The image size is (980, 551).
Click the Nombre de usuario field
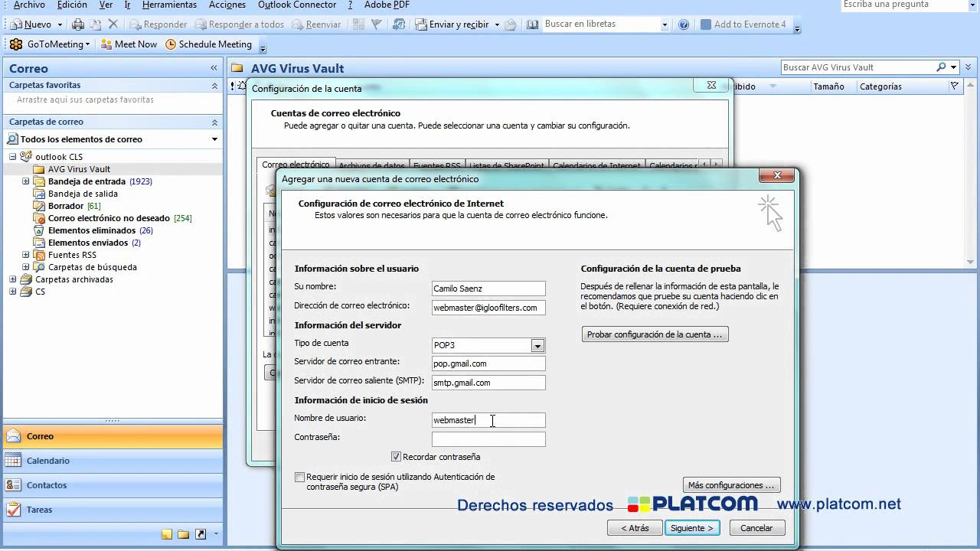[x=488, y=420]
